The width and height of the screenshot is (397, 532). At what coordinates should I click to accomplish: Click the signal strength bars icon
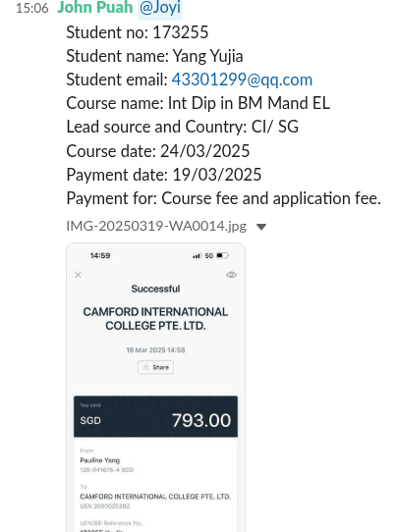(x=197, y=255)
